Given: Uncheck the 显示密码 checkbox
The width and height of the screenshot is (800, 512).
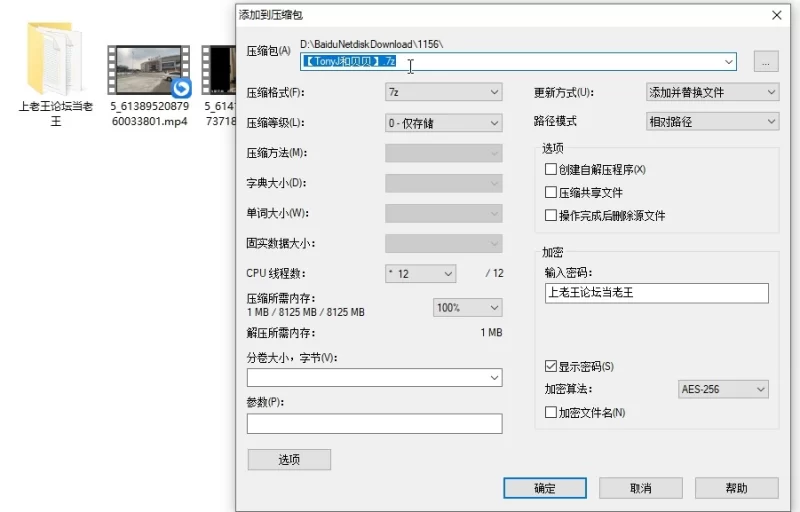Looking at the screenshot, I should (x=551, y=366).
